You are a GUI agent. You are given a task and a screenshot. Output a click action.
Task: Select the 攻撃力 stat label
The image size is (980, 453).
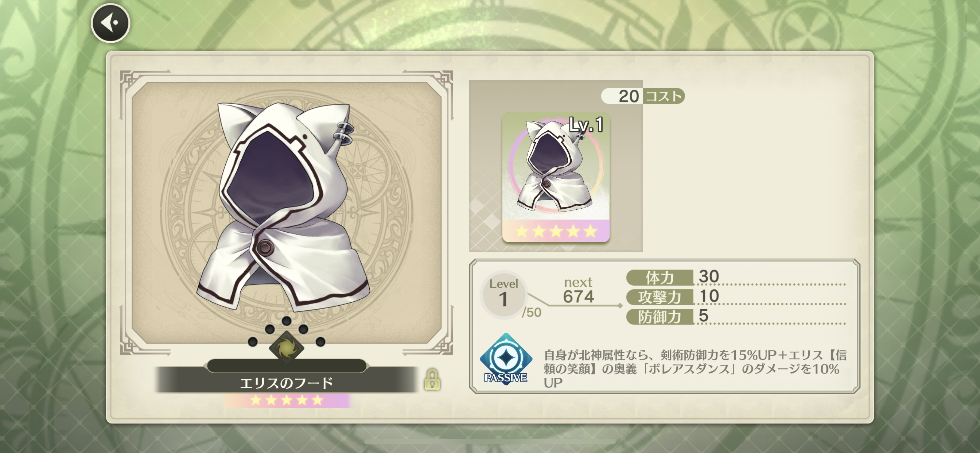[x=660, y=297]
